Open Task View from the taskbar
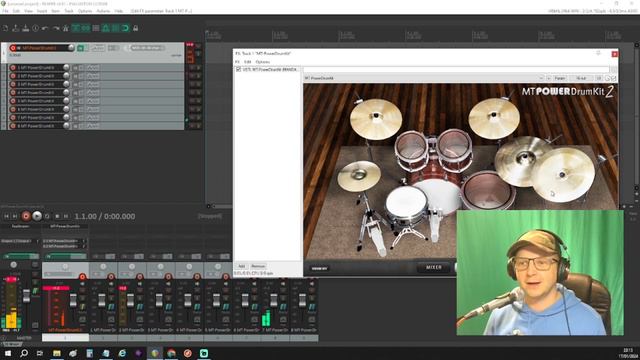 pos(40,353)
